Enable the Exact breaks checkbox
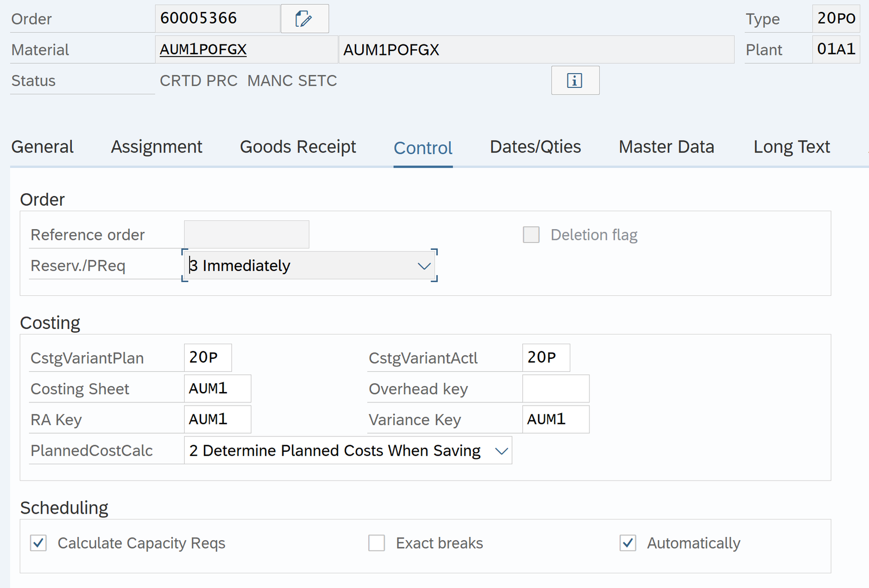Viewport: 869px width, 588px height. (376, 543)
